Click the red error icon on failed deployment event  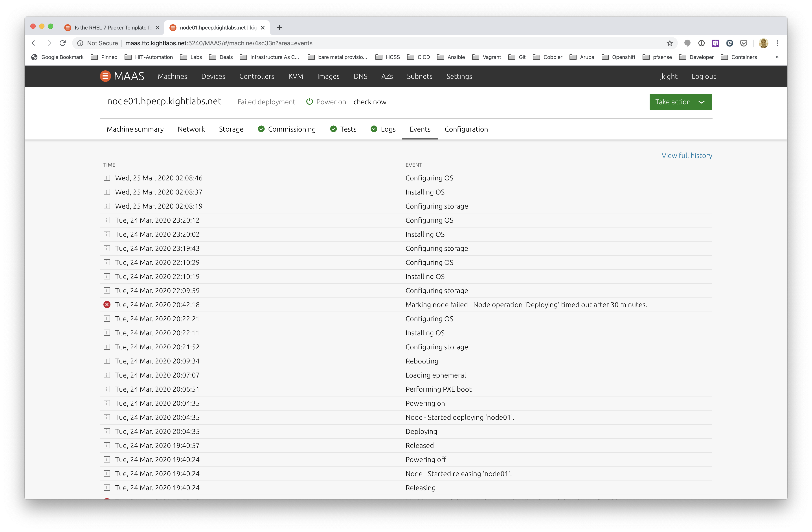(x=107, y=305)
